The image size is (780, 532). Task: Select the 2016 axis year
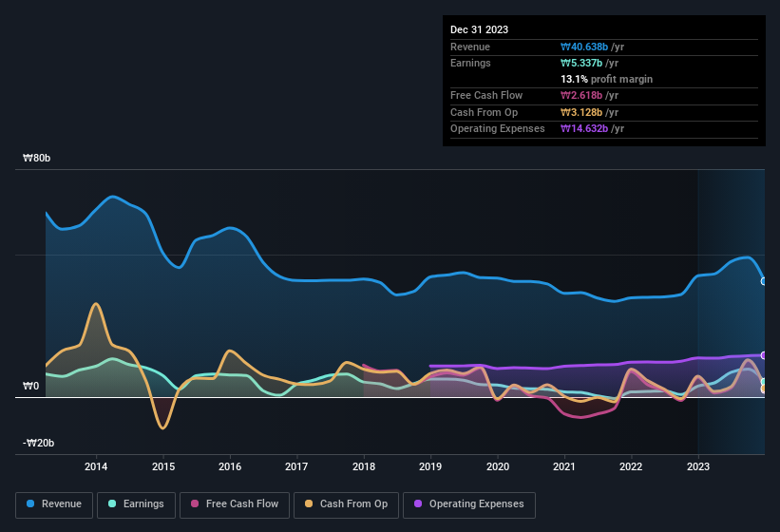click(x=230, y=466)
